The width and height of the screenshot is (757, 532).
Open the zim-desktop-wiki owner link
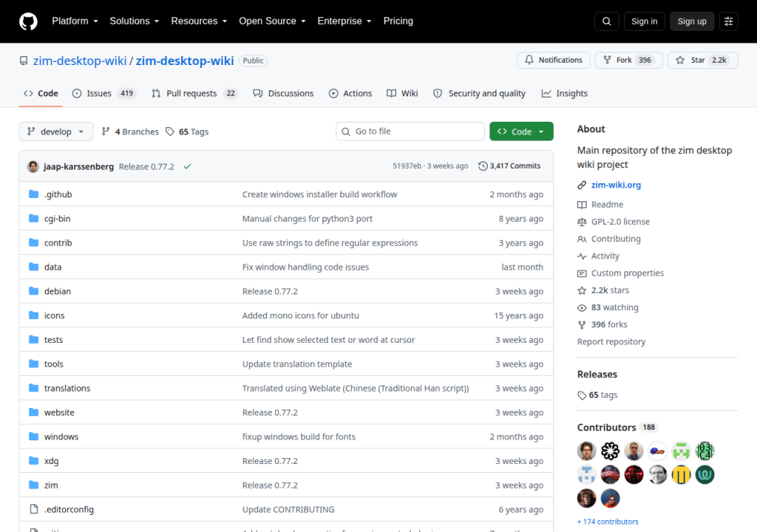(80, 61)
